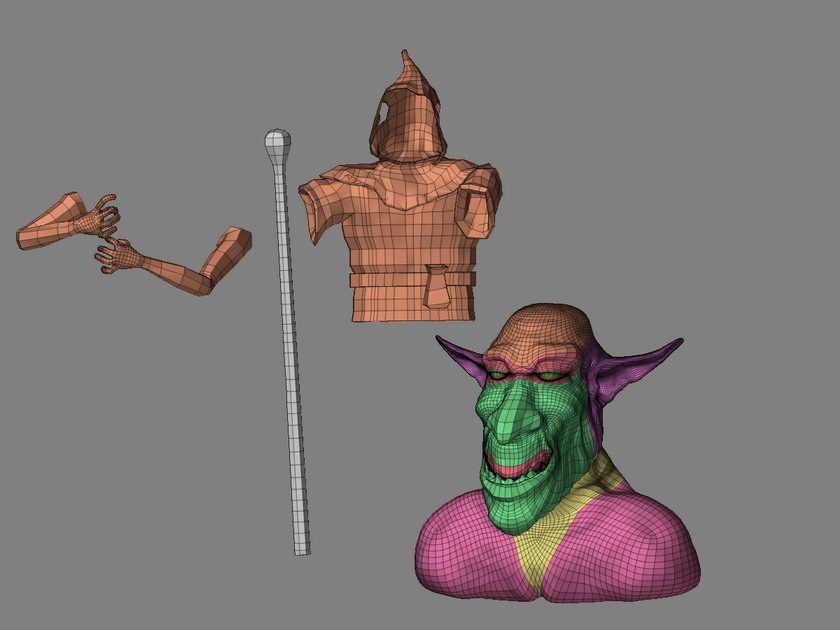Select the upper arm mesh with raised hand
This screenshot has height=630, width=840.
click(x=69, y=222)
